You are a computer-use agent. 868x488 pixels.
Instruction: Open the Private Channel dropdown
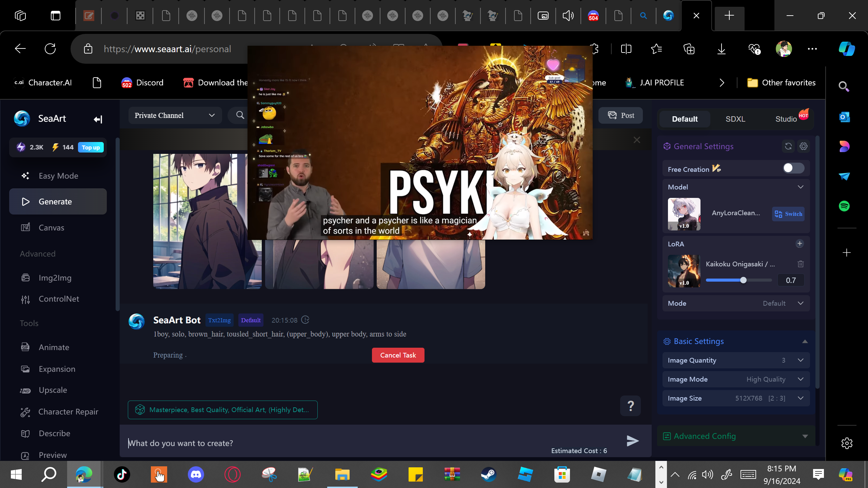pyautogui.click(x=175, y=116)
